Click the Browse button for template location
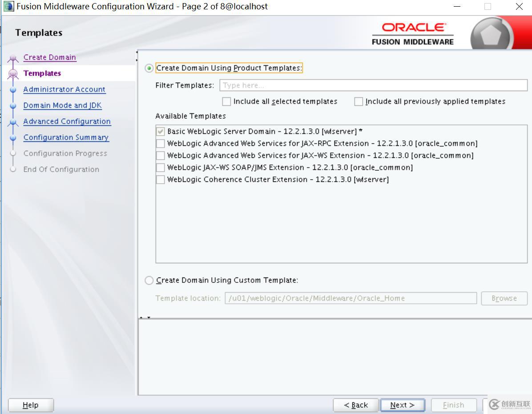The image size is (532, 414). point(504,298)
